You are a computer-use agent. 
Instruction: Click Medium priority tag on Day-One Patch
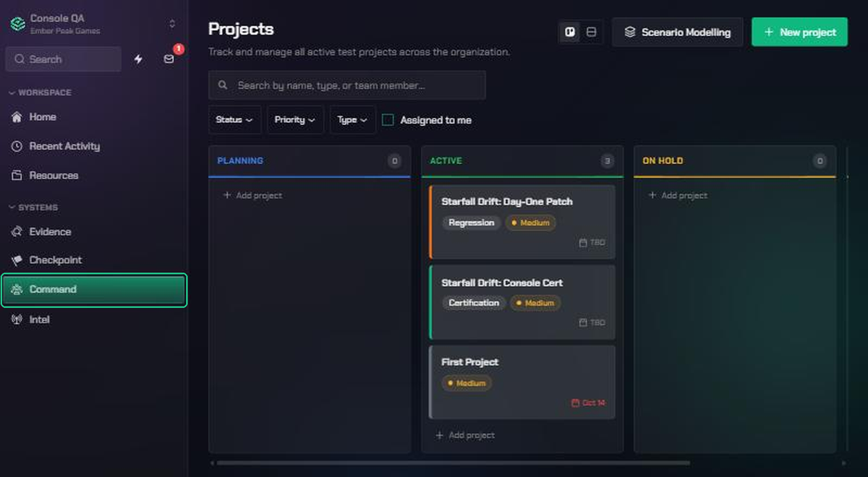click(x=530, y=223)
